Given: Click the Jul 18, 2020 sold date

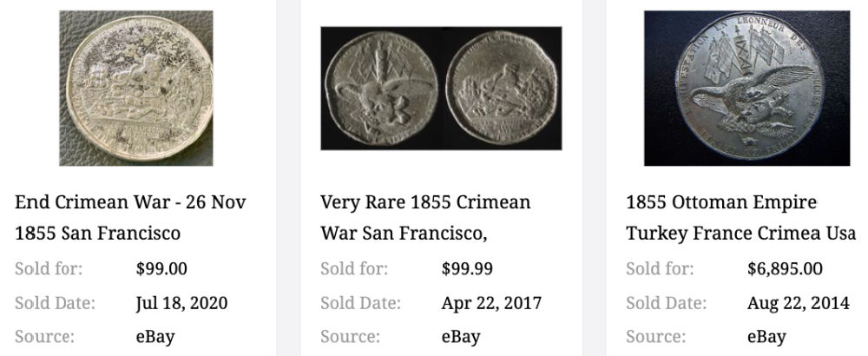Looking at the screenshot, I should tap(181, 303).
